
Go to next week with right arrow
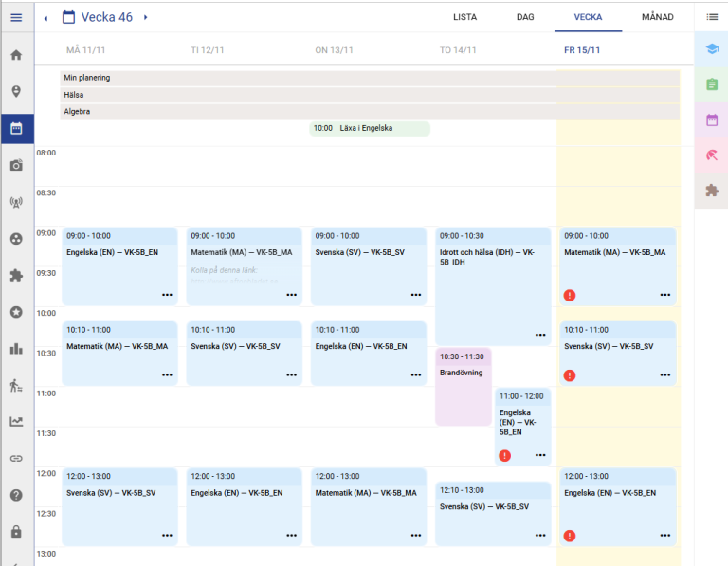click(145, 18)
